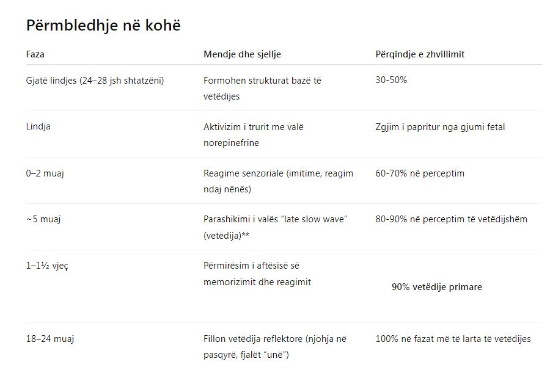Select the Lindja row label
Viewport: 550px width, 392px height.
(38, 126)
